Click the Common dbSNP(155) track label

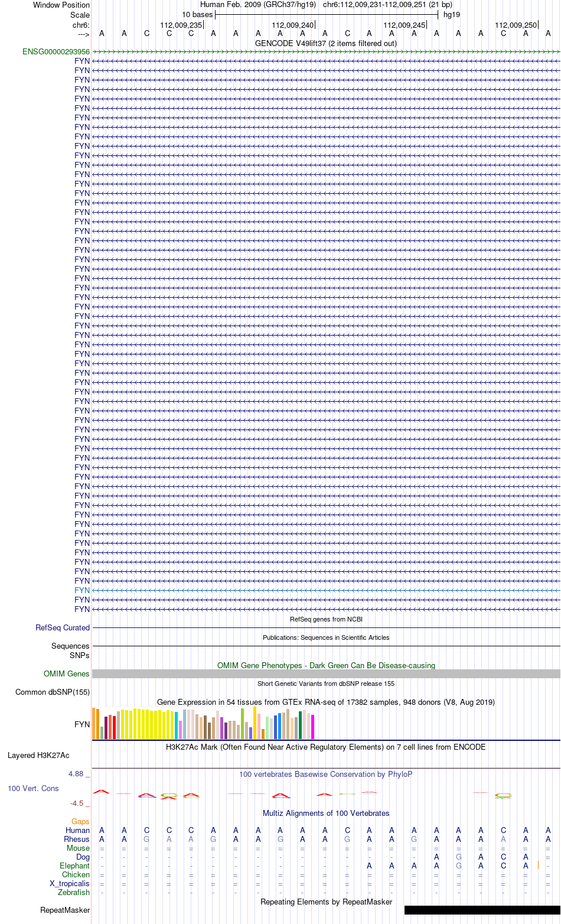(x=53, y=692)
